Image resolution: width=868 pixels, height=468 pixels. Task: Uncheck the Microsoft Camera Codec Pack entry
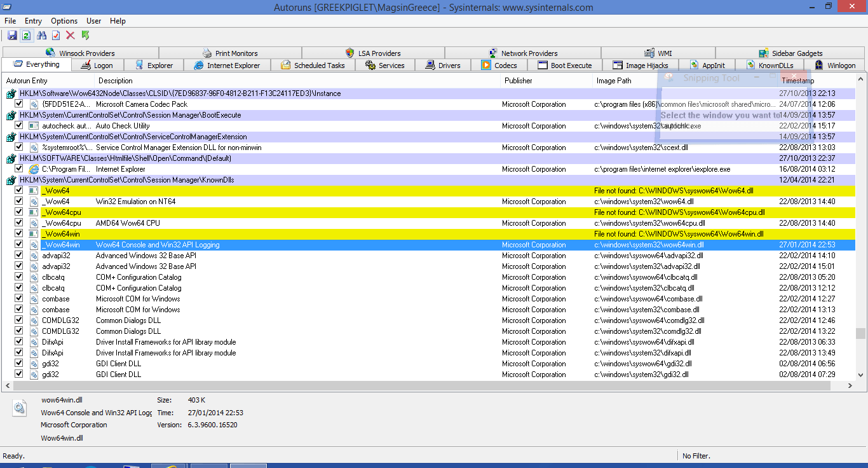tap(19, 104)
